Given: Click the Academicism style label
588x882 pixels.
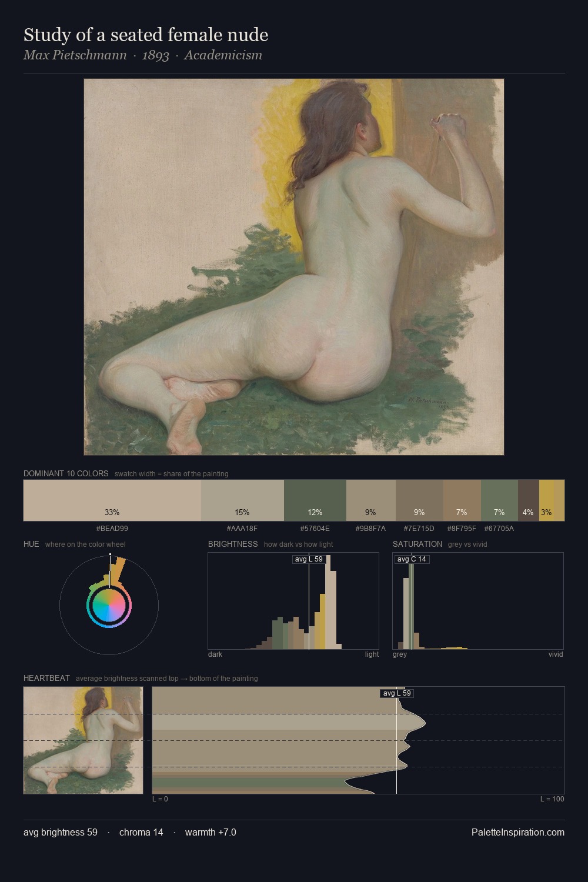Looking at the screenshot, I should pyautogui.click(x=223, y=55).
